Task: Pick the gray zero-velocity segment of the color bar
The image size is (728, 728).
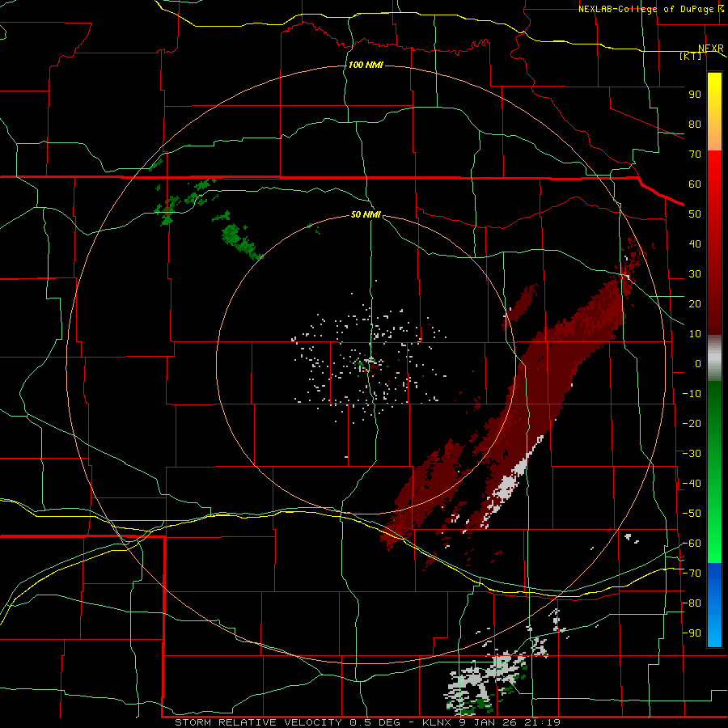Action: pos(714,358)
